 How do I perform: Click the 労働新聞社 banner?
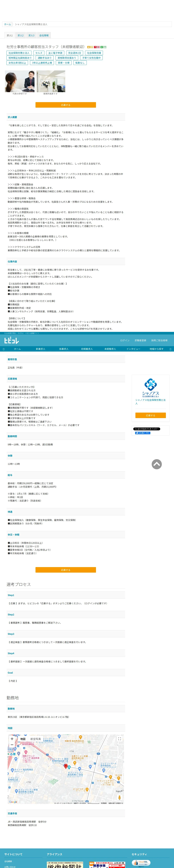coord(65,865)
